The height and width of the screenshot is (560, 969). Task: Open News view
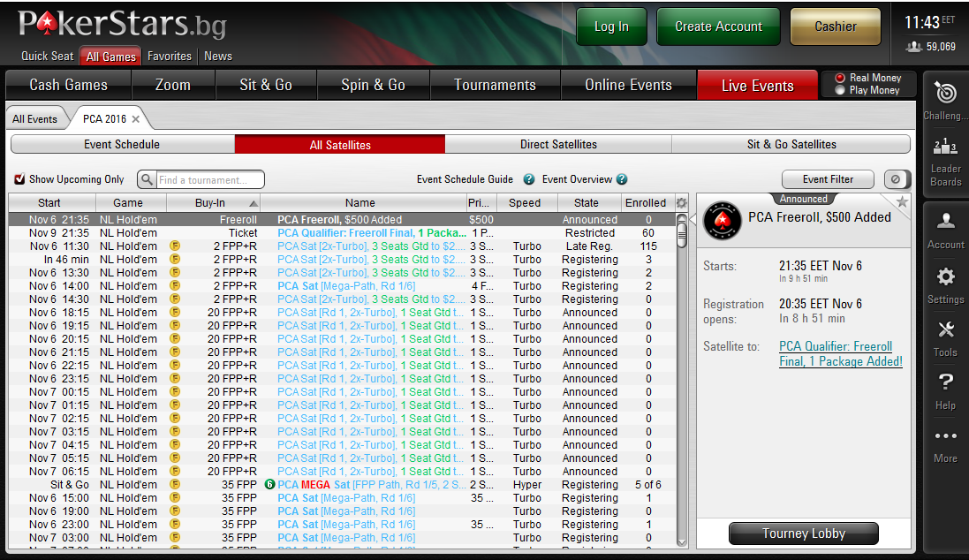[x=218, y=56]
